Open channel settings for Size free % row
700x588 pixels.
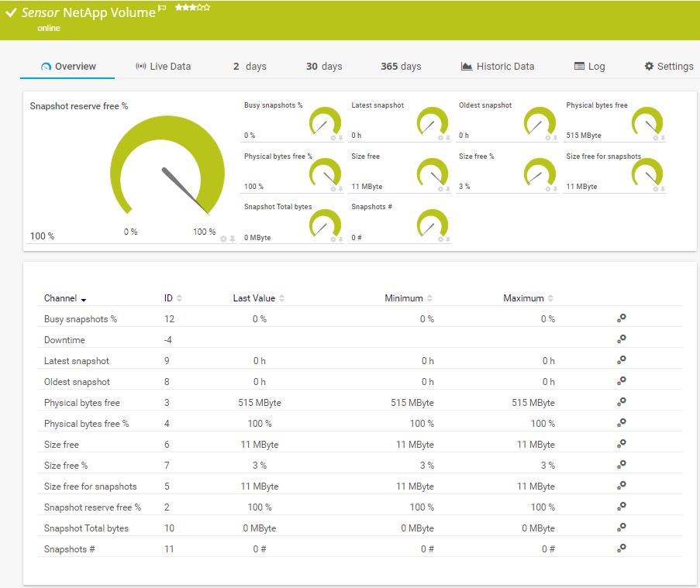point(621,465)
